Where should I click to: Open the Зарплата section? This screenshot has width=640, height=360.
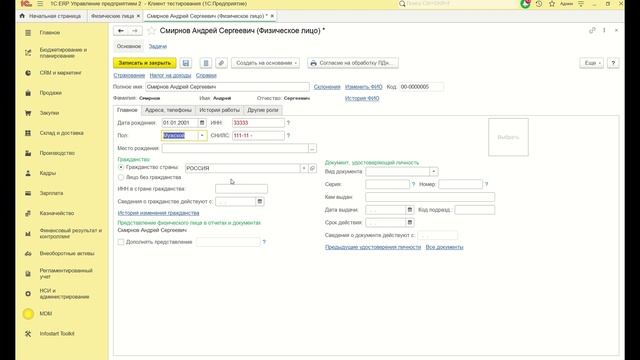[51, 193]
